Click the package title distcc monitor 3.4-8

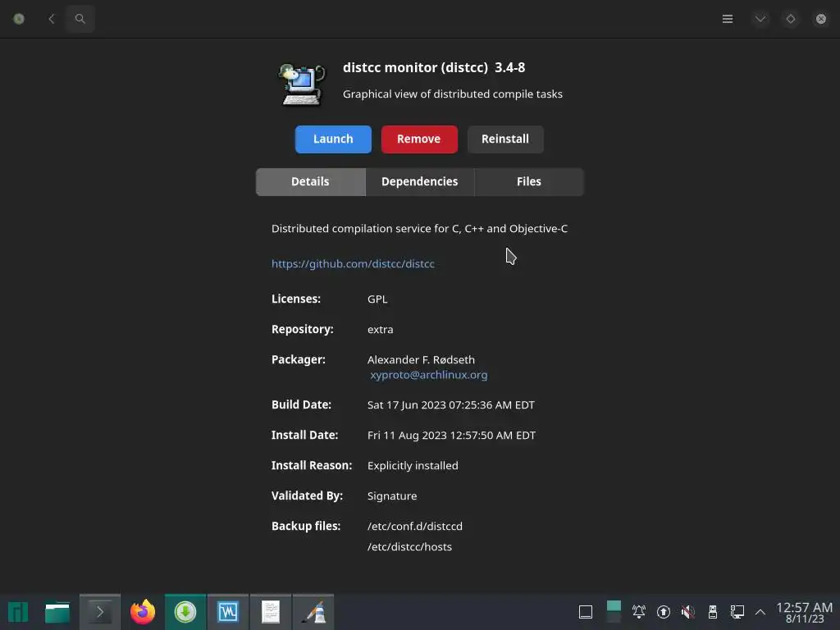pyautogui.click(x=434, y=67)
